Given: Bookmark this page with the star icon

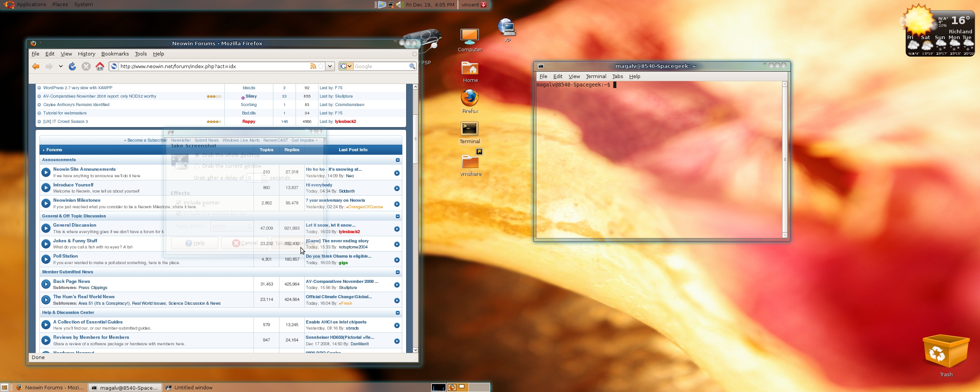Looking at the screenshot, I should pyautogui.click(x=321, y=66).
